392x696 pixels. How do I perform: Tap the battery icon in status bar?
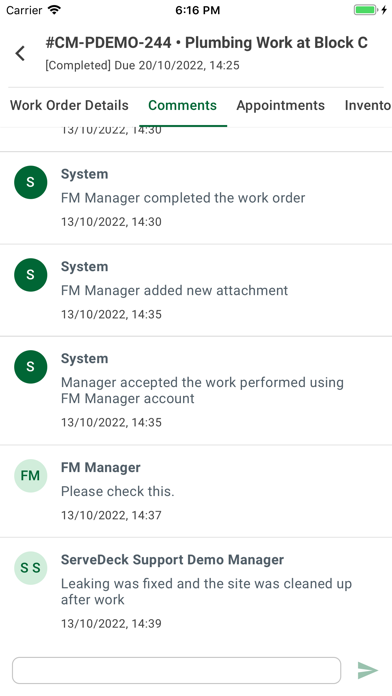(x=366, y=10)
